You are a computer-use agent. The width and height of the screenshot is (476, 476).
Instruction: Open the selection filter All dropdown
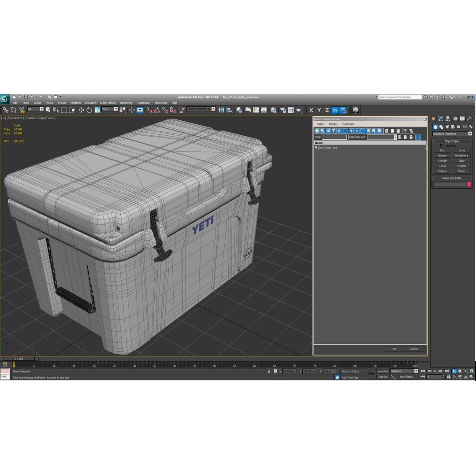(35, 109)
